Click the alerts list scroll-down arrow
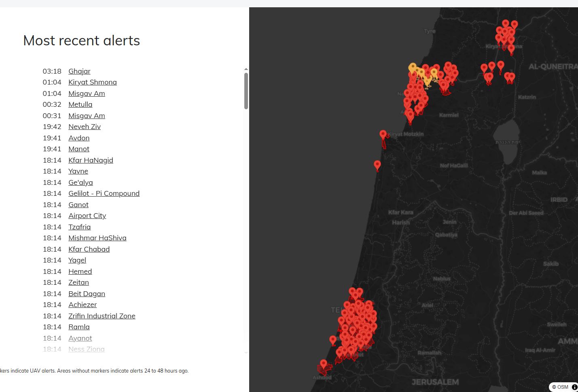The height and width of the screenshot is (392, 578). pos(246,353)
